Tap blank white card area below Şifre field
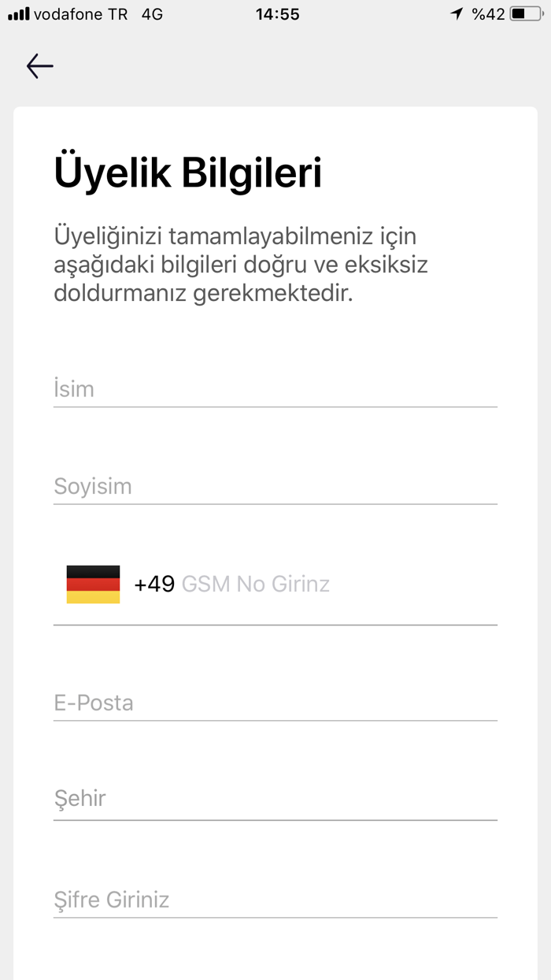The height and width of the screenshot is (980, 551). click(x=275, y=952)
